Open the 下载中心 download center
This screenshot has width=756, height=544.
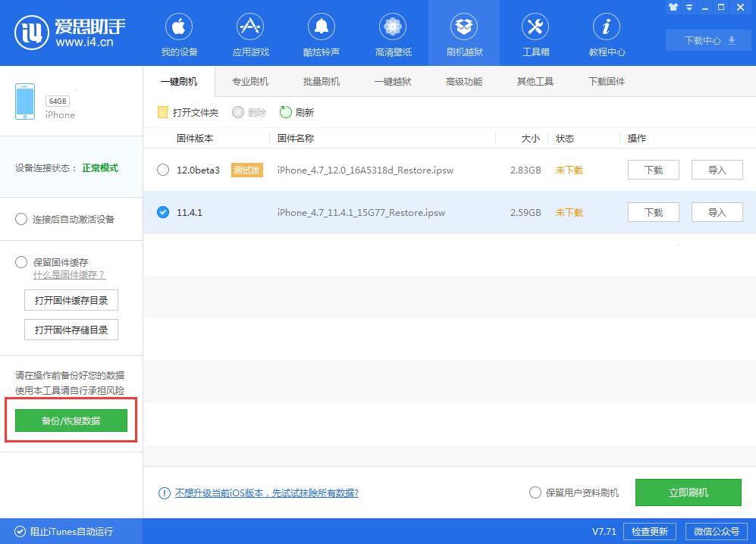(707, 40)
